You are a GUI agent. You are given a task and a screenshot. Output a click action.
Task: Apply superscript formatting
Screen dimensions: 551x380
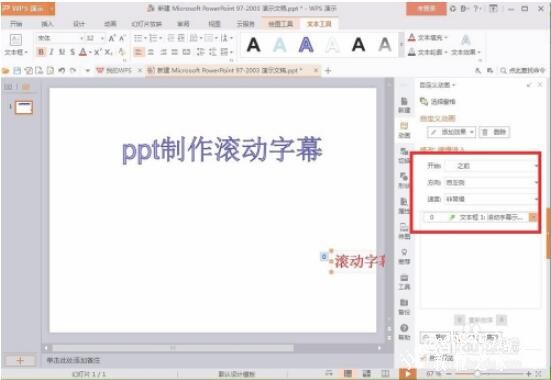97,52
